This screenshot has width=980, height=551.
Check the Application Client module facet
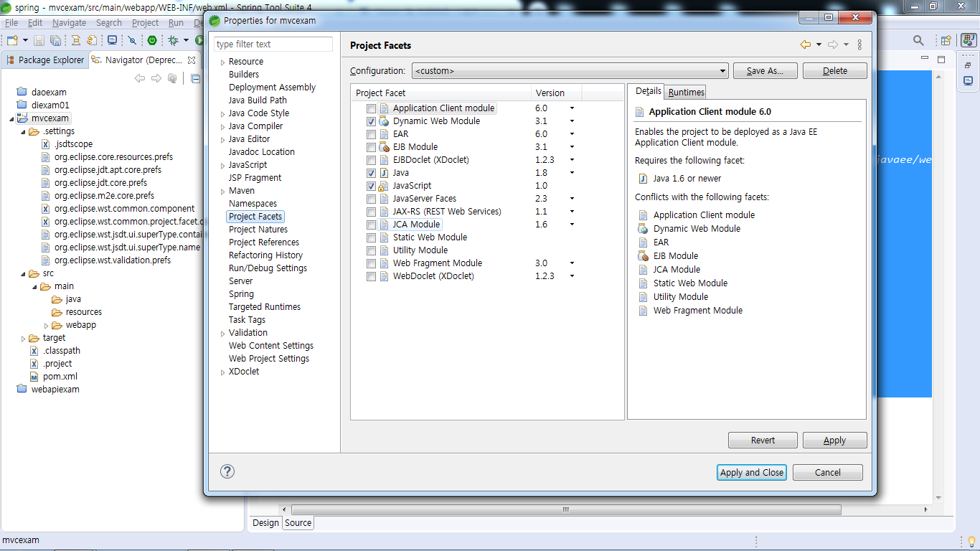(x=371, y=108)
